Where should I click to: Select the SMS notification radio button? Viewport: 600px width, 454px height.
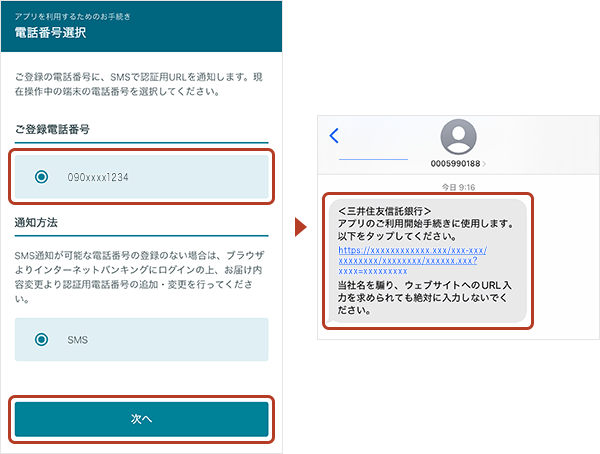click(x=41, y=340)
